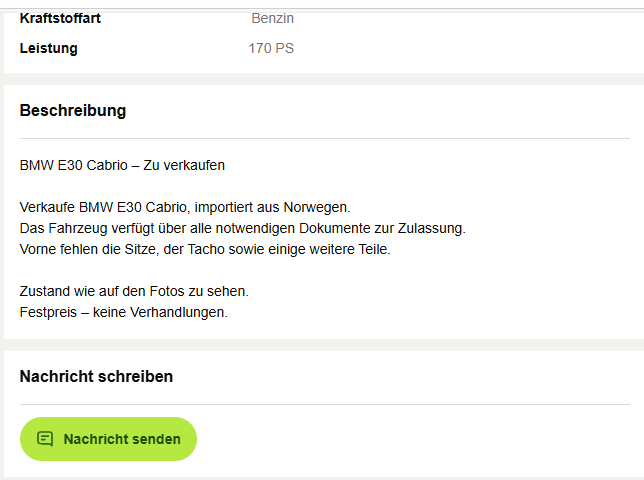Click the chat bubble icon in the green button
644x480 pixels.
click(45, 439)
